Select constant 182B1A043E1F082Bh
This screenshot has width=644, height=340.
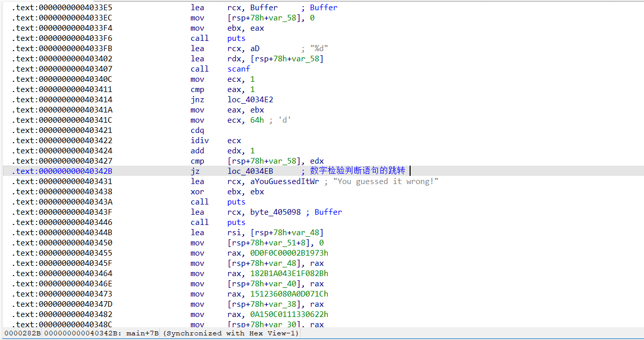tap(289, 274)
